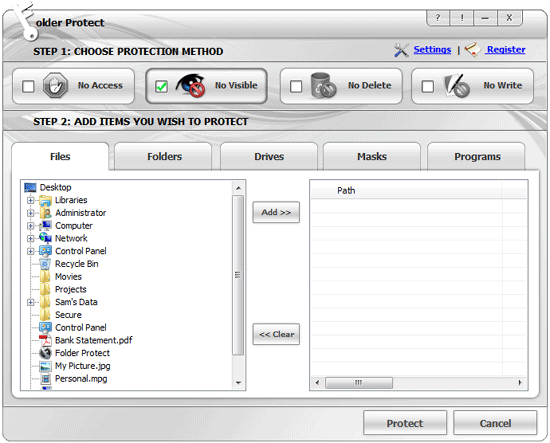550x443 pixels.
Task: Click the Administrator user folder icon
Action: coord(45,213)
